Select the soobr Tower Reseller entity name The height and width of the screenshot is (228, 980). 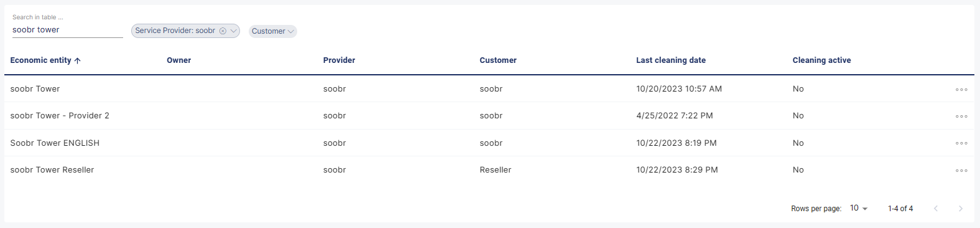[52, 170]
